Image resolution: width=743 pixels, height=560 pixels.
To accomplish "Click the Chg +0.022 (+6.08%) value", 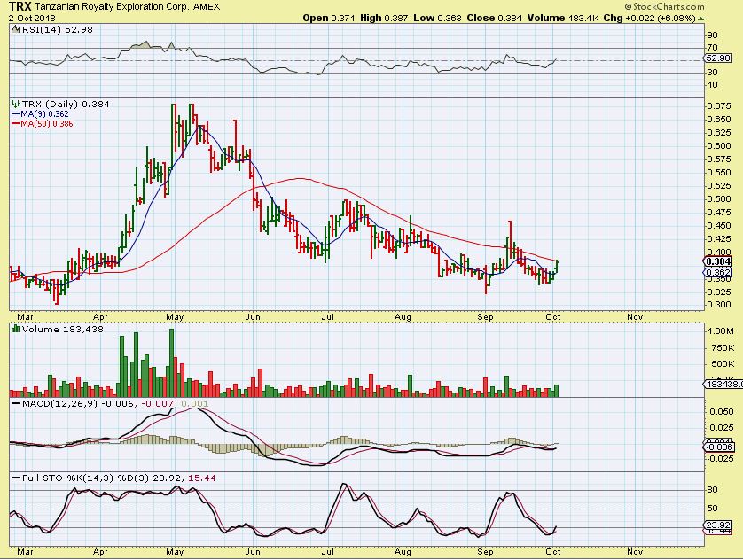I will click(650, 18).
